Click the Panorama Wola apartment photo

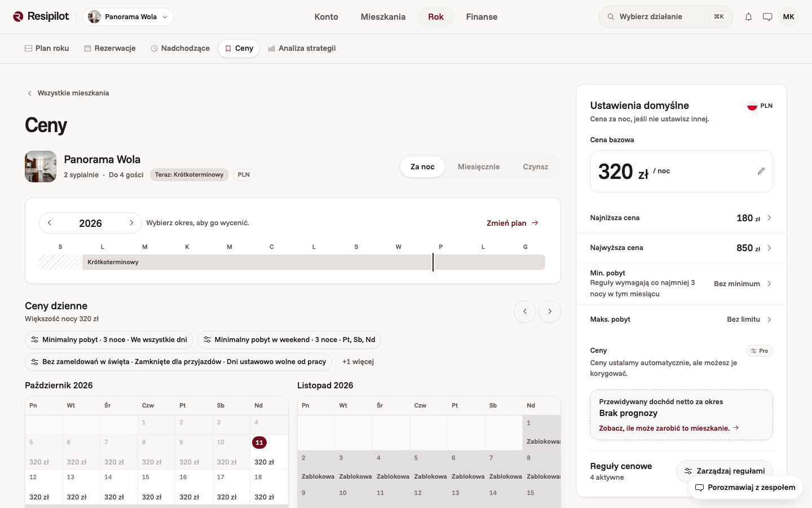[x=41, y=167]
